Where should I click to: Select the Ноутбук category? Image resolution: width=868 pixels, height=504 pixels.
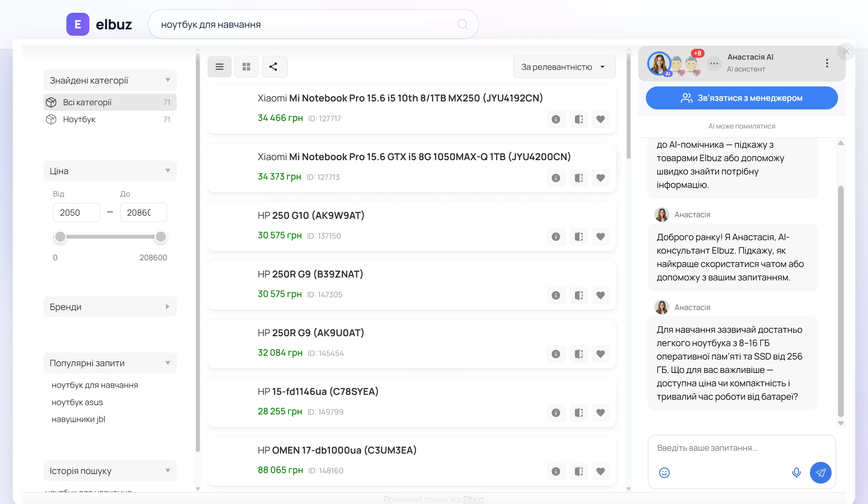(x=110, y=119)
